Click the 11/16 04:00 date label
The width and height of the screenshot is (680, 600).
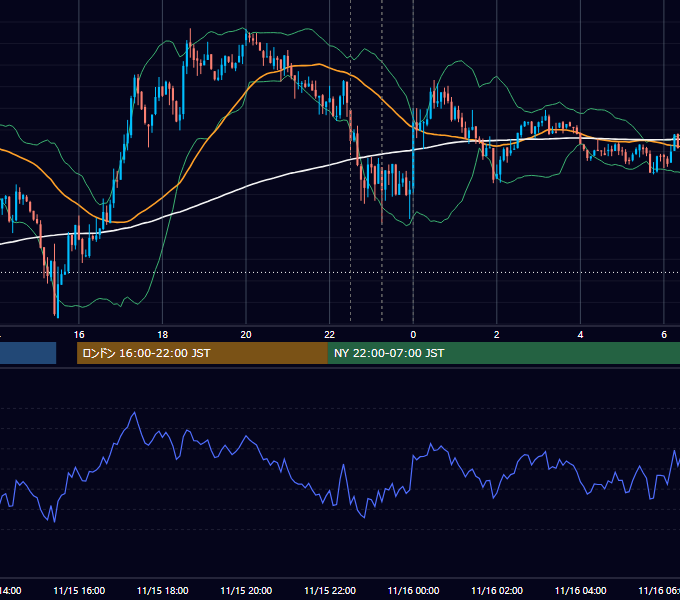[x=580, y=590]
